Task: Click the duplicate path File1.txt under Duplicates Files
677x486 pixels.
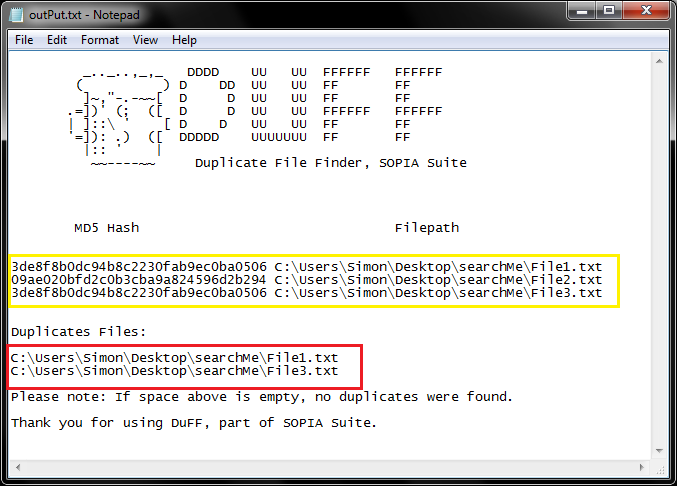Action: tap(174, 358)
